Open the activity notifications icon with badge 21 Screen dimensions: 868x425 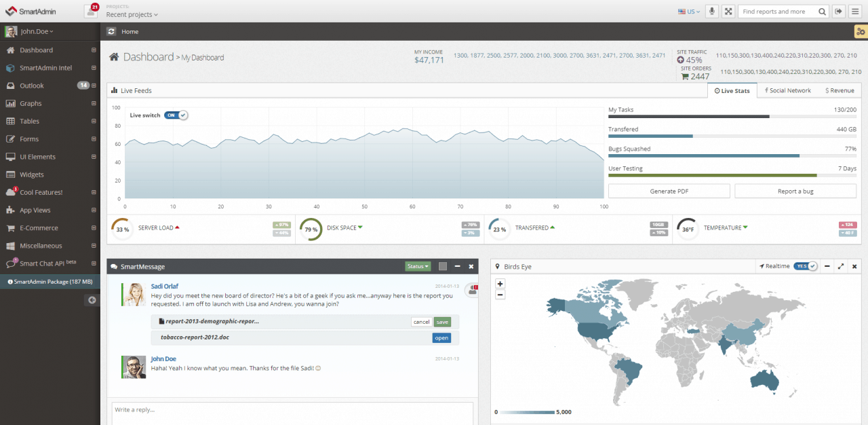coord(90,11)
